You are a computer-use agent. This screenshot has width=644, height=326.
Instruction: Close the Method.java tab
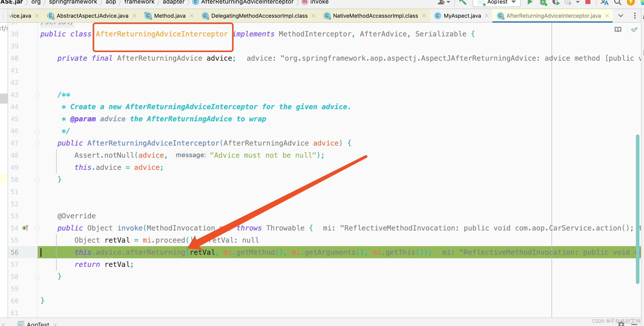point(192,16)
